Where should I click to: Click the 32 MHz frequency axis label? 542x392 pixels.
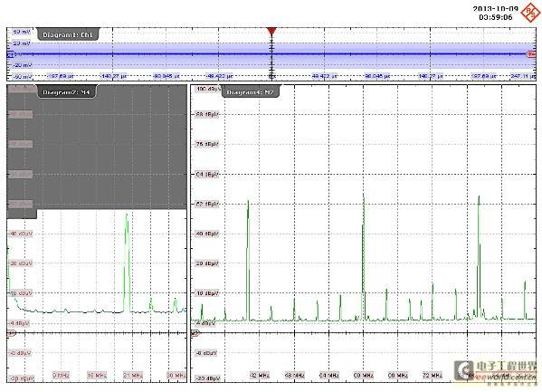[260, 375]
